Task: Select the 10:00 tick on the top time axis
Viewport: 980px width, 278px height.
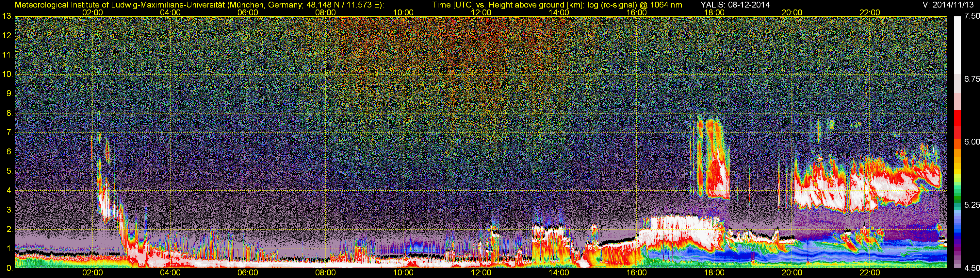Action: point(403,12)
